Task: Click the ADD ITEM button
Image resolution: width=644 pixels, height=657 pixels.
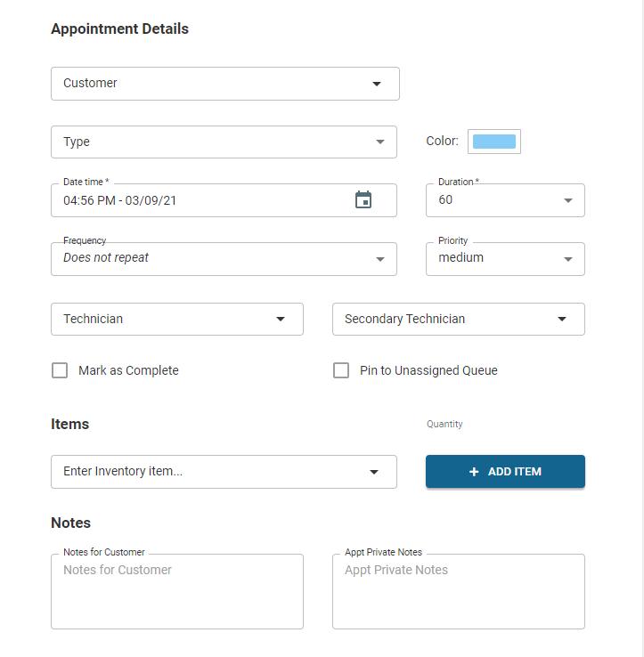Action: click(x=505, y=472)
